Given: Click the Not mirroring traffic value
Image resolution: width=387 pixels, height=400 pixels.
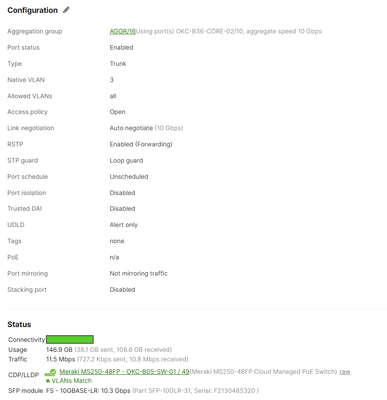Looking at the screenshot, I should tap(139, 273).
